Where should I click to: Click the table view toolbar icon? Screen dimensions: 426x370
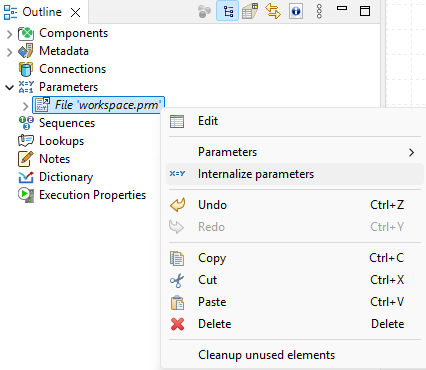[250, 11]
